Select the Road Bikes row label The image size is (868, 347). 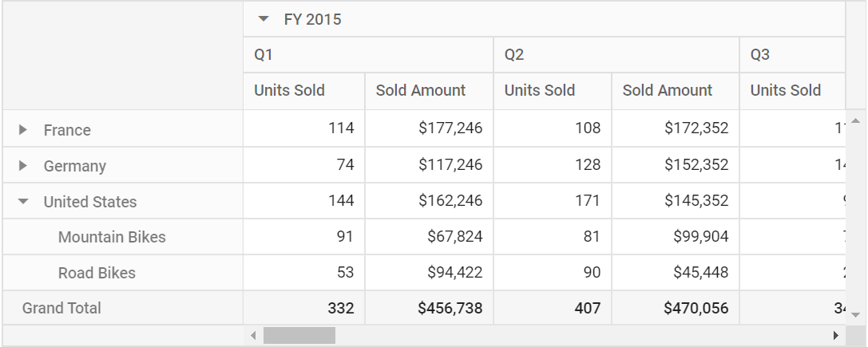[97, 273]
